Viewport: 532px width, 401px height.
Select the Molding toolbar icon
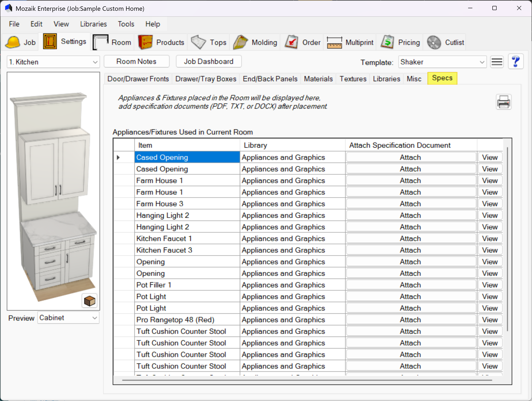point(240,42)
